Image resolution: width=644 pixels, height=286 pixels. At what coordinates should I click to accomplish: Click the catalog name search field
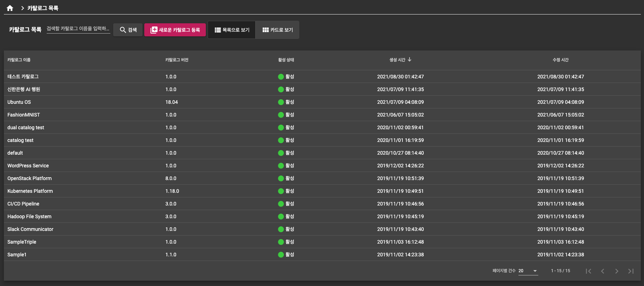pos(78,29)
